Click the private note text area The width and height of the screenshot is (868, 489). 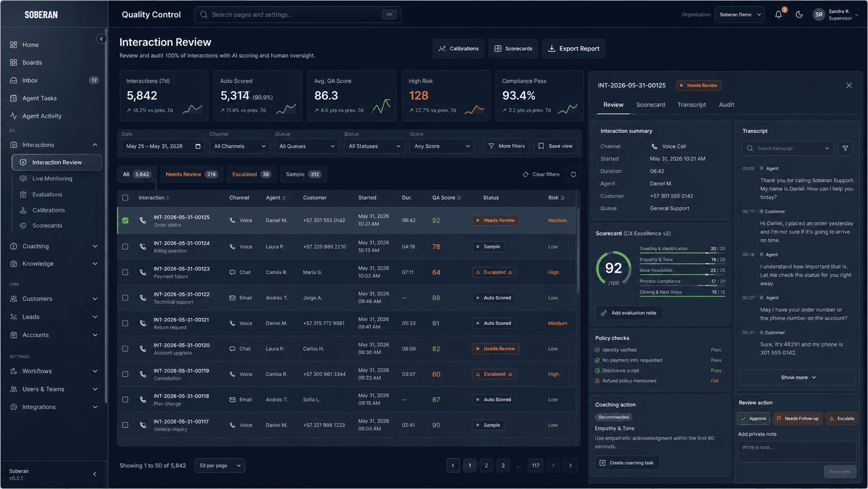pyautogui.click(x=797, y=452)
